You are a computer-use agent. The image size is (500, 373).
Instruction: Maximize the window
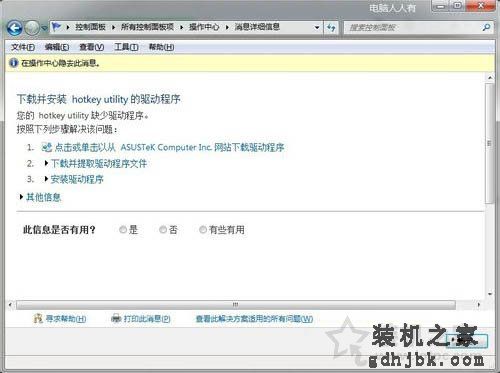[458, 6]
